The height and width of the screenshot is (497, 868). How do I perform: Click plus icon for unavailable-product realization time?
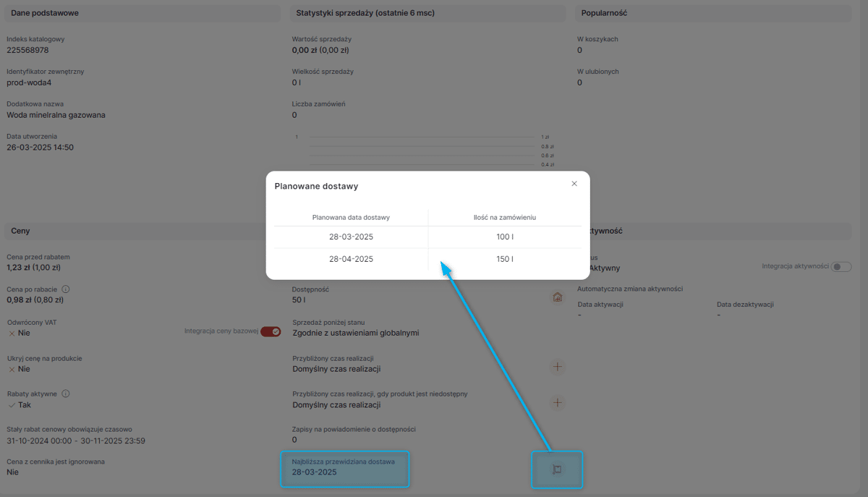tap(557, 402)
